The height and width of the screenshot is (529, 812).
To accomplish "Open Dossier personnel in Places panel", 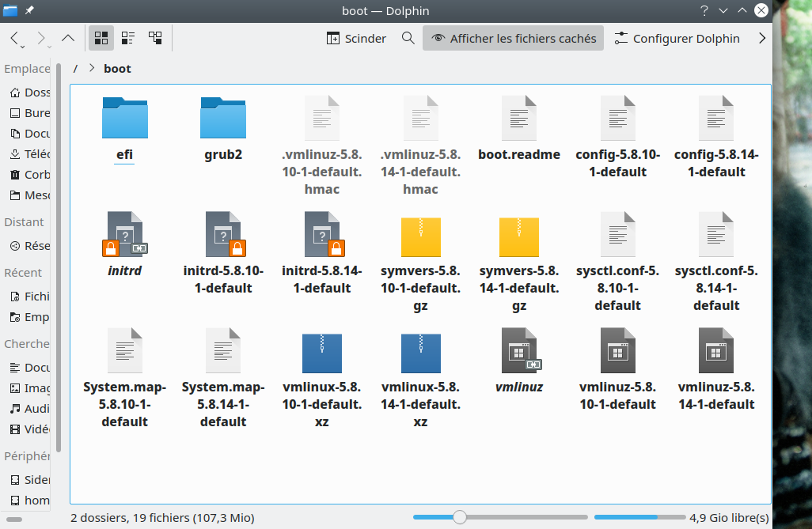I will (29, 93).
